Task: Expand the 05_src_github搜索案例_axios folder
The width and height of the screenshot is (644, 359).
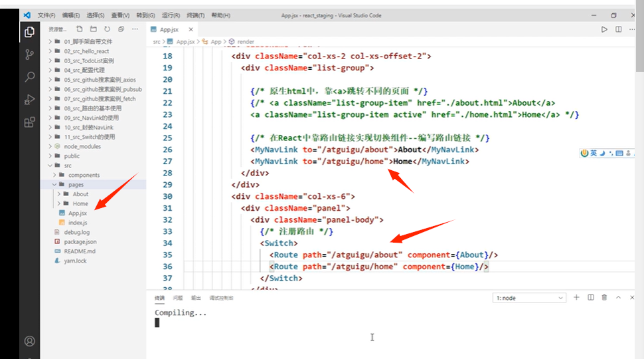Action: [94, 80]
